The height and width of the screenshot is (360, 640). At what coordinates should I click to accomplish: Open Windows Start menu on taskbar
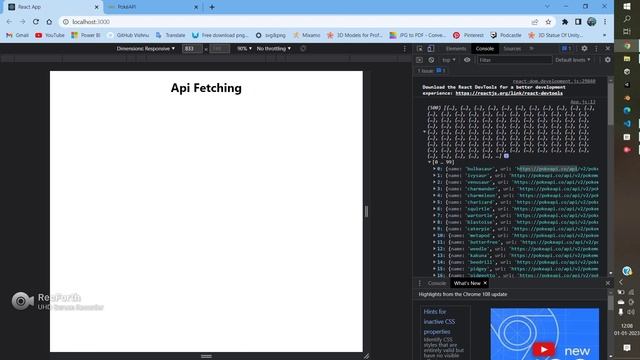[x=627, y=6]
